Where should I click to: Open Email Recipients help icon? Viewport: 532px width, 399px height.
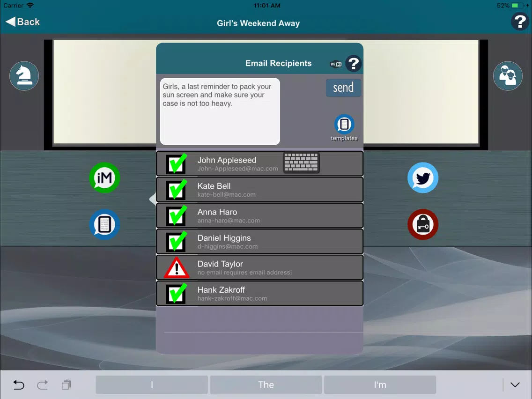pos(353,63)
